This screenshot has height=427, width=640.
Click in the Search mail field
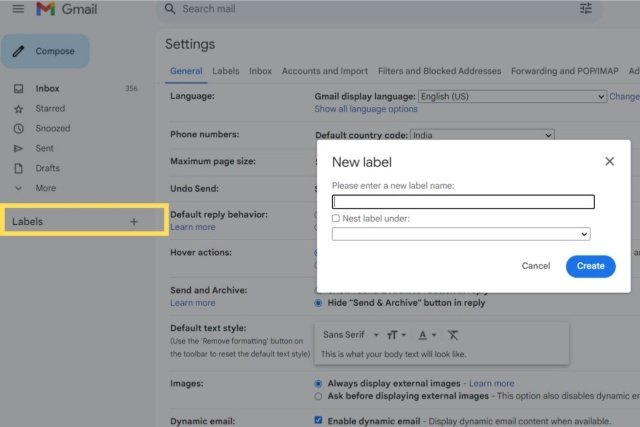point(378,9)
